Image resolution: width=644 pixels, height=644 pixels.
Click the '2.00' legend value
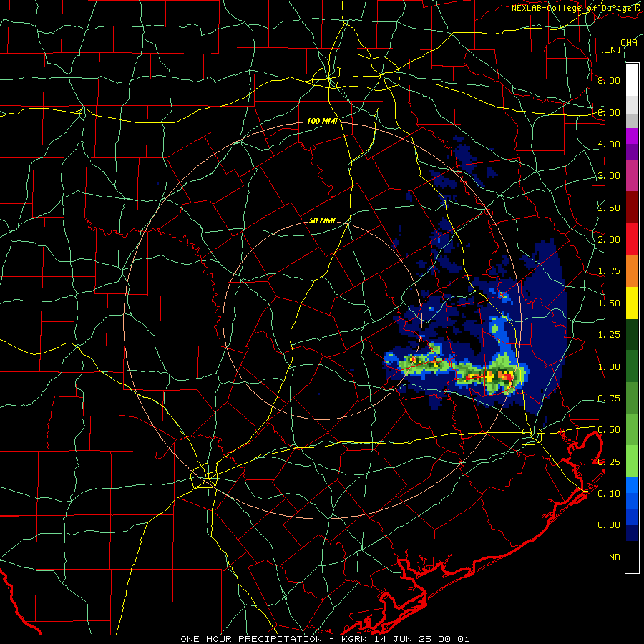coord(609,240)
